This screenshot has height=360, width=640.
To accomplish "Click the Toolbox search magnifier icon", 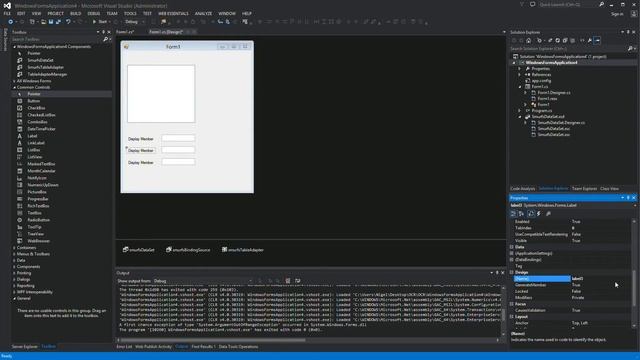I will tap(105, 39).
